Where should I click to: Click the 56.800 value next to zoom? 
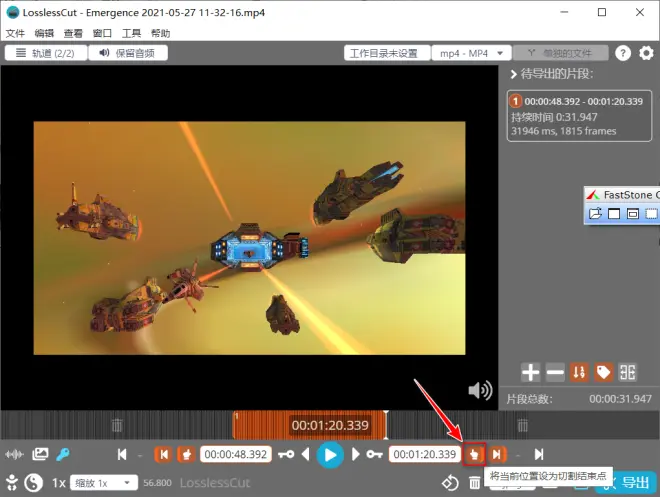pos(157,483)
